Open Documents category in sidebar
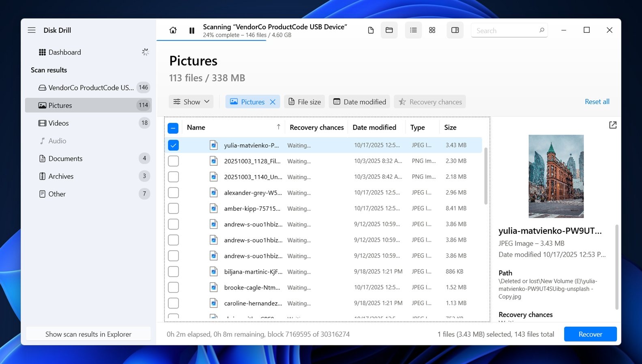This screenshot has height=364, width=642. [65, 158]
